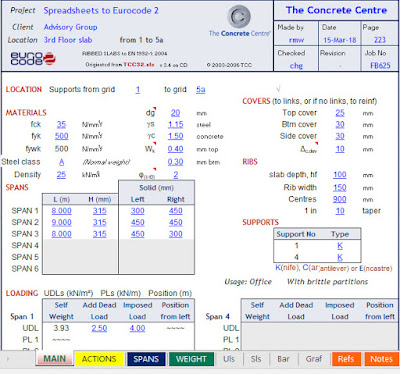Screen dimensions: 400x374
Task: Click the Steel class A cell
Action: click(x=62, y=162)
